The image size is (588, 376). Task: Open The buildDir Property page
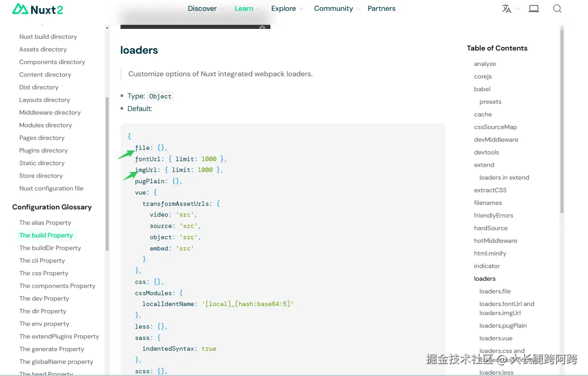50,248
